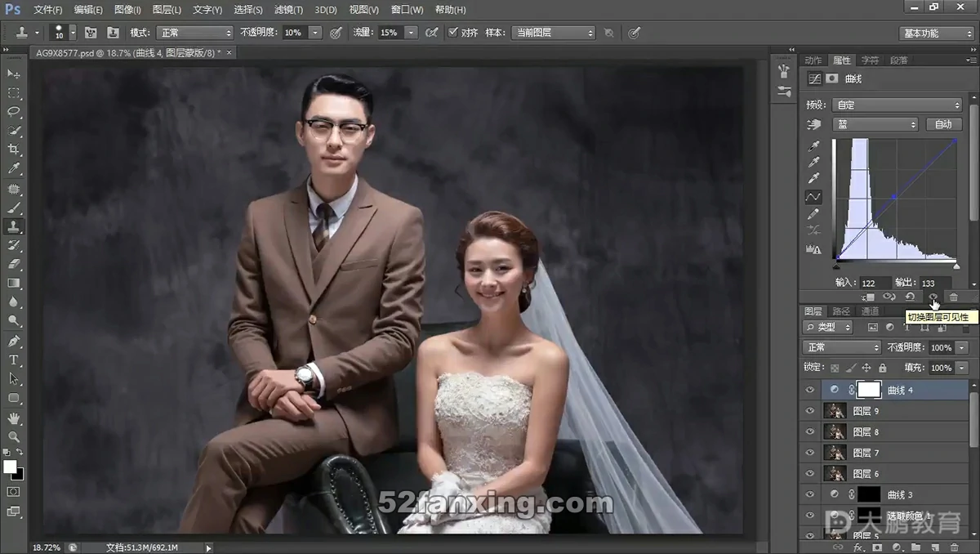Select the Rectangular Marquee tool
Image resolution: width=980 pixels, height=554 pixels.
pos(14,93)
